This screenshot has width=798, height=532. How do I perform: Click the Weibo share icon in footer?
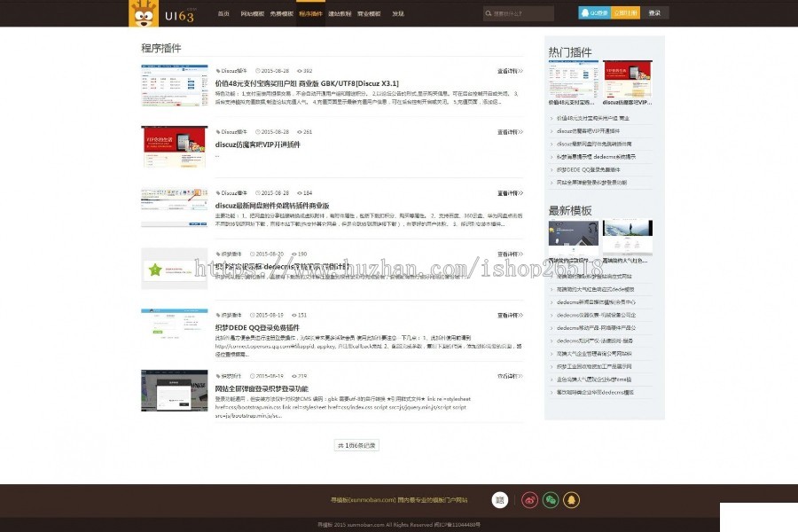click(529, 500)
